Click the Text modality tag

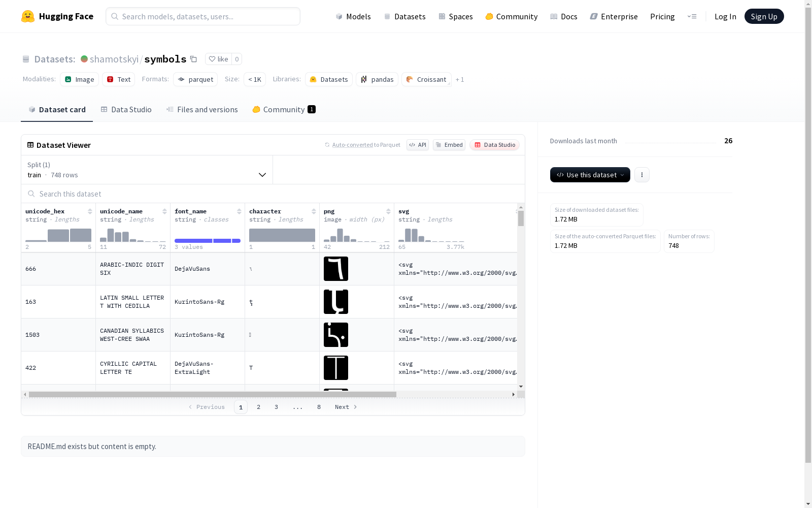tap(119, 79)
